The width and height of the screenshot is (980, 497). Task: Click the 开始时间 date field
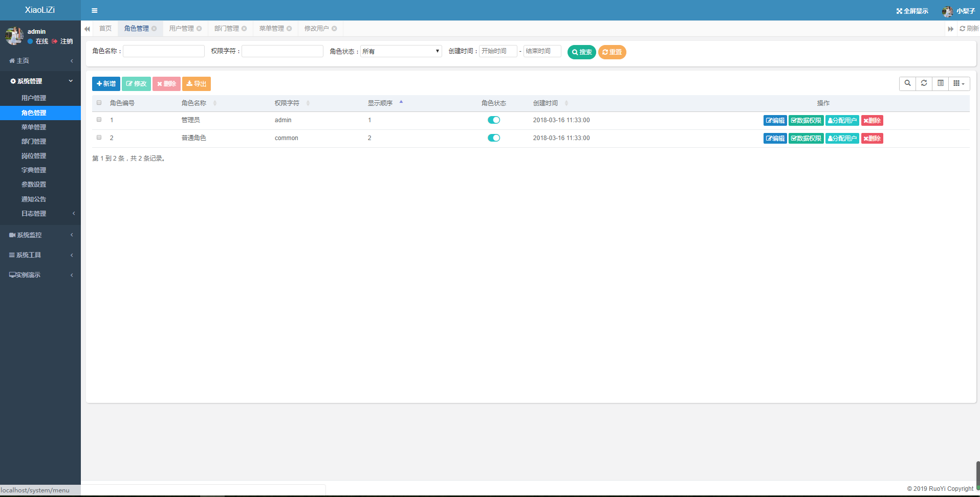(498, 51)
